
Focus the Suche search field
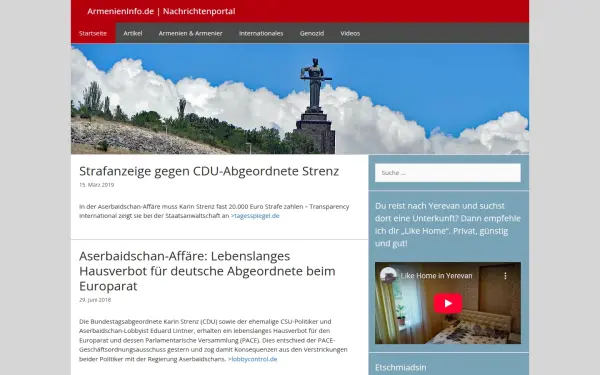click(x=448, y=173)
